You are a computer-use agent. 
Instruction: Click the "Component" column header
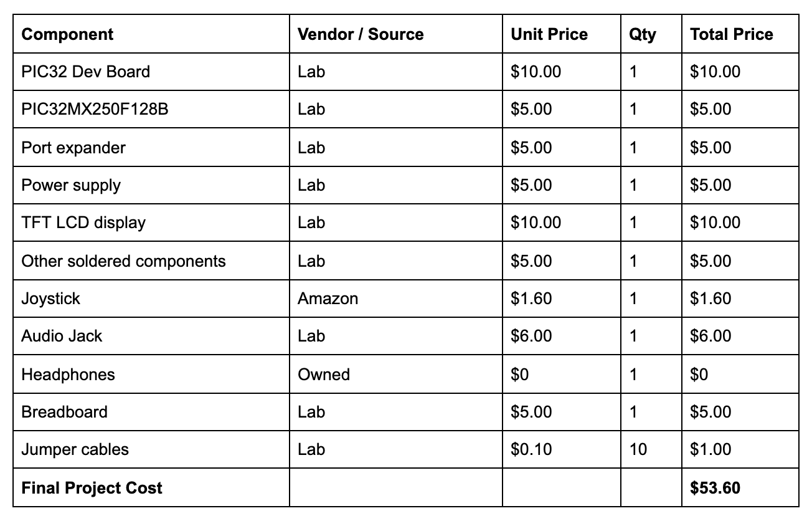67,34
